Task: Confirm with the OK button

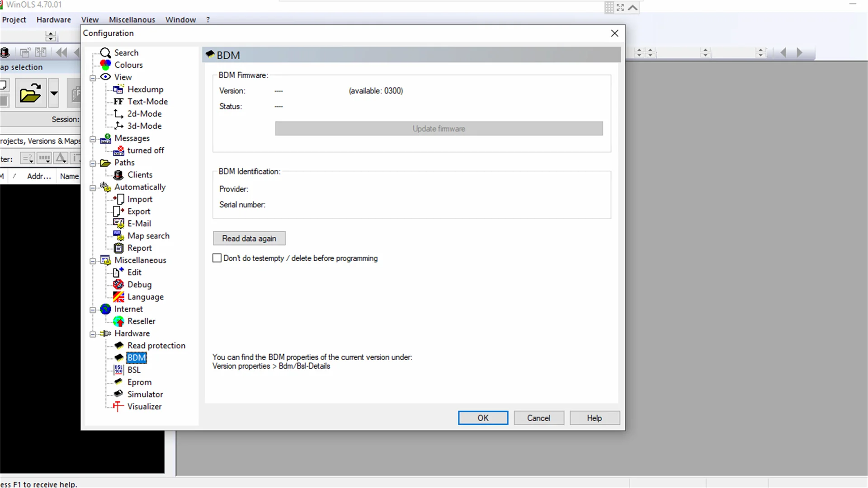Action: tap(483, 418)
